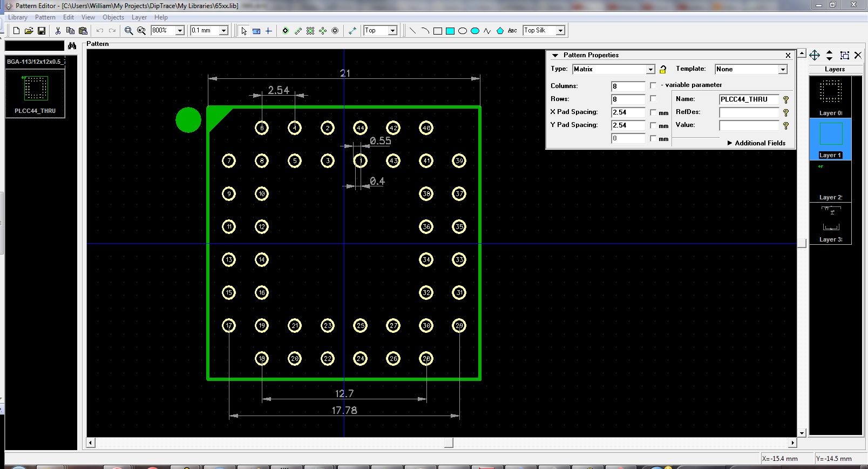Click the padlock icon beside Type

pos(663,69)
